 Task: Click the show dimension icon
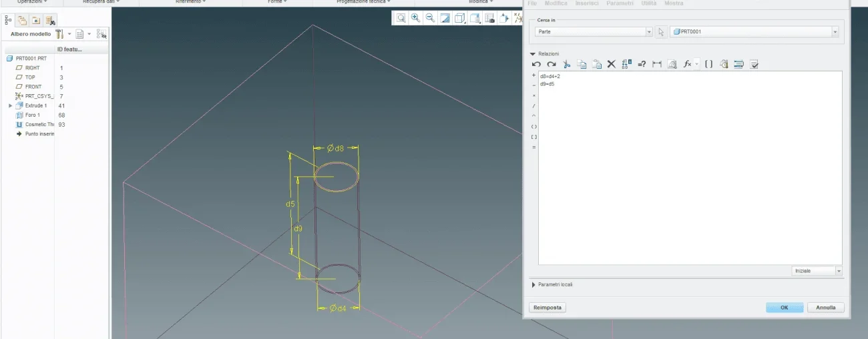pyautogui.click(x=657, y=64)
